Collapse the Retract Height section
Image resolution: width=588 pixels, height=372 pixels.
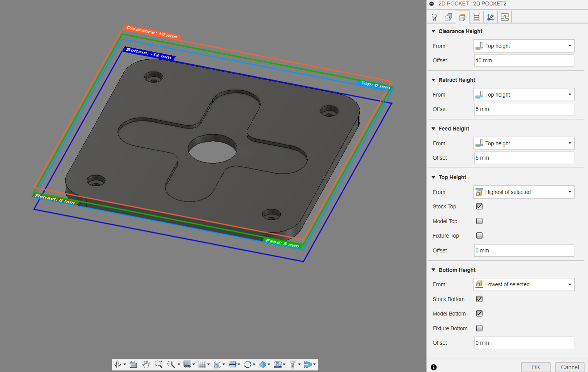[x=433, y=80]
